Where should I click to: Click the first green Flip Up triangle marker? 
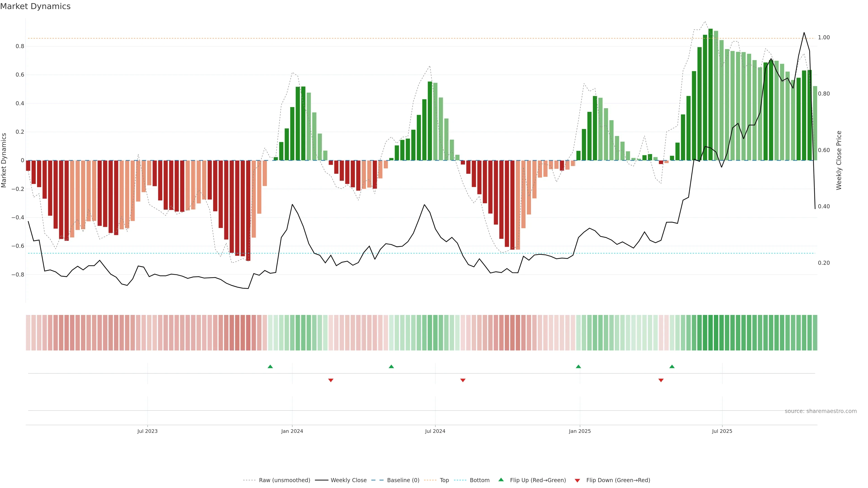coord(270,366)
